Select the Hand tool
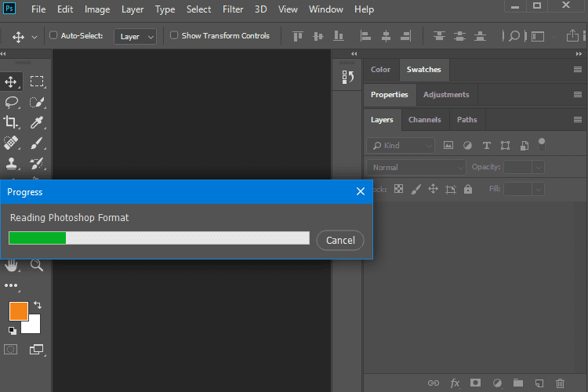Screen dimensions: 588x392 pyautogui.click(x=11, y=265)
